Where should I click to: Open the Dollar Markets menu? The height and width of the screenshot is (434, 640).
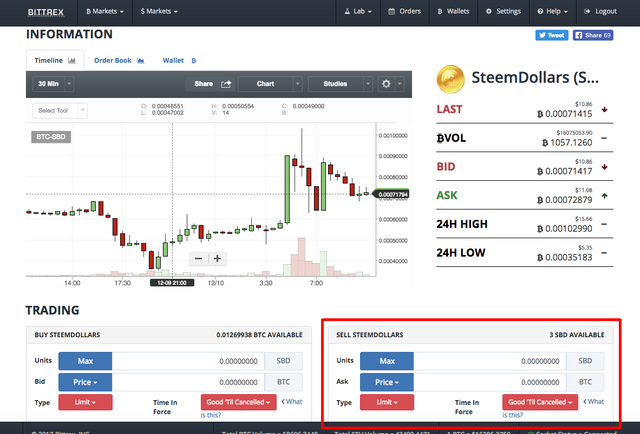click(159, 11)
